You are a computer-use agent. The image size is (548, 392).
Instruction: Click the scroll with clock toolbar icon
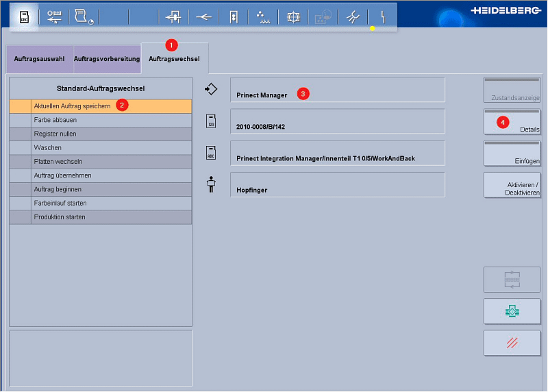point(84,17)
